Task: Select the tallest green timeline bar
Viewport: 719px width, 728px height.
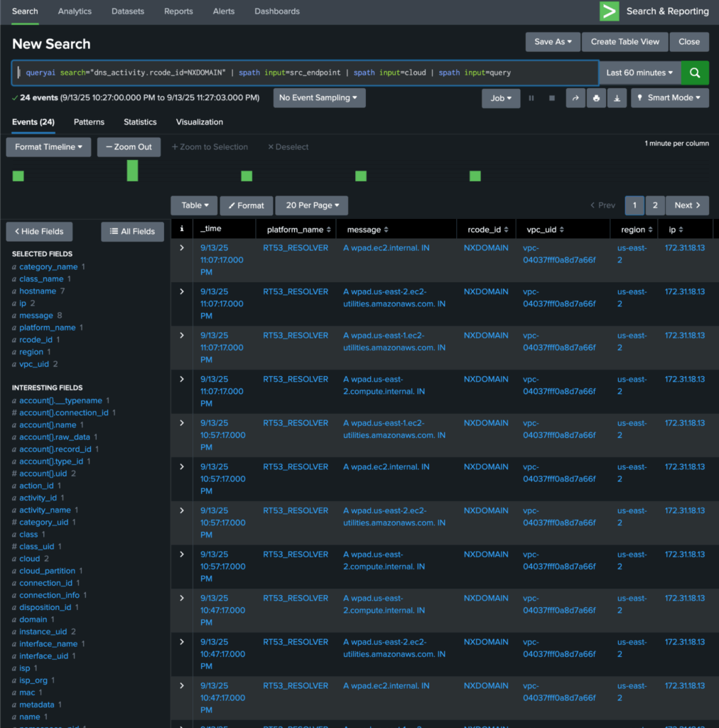Action: pos(132,171)
